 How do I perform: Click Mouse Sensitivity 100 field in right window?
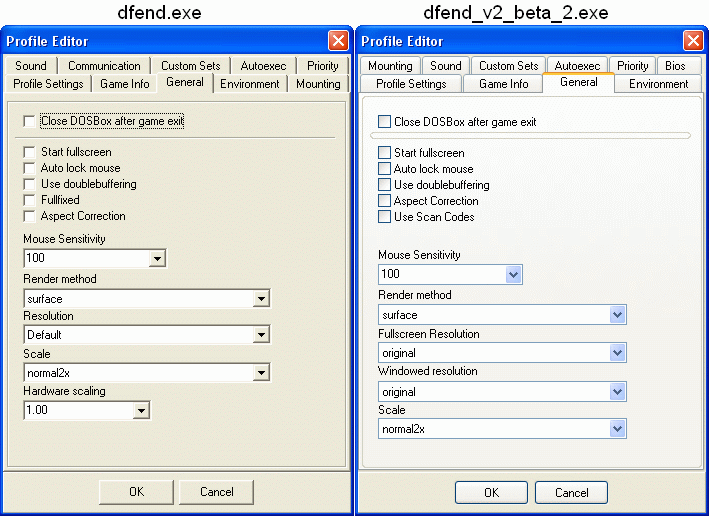coord(442,274)
